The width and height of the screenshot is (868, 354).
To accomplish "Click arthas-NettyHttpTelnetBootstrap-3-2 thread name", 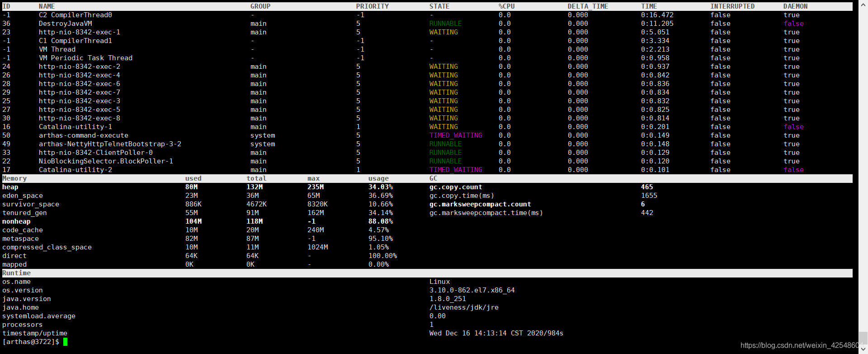I will click(x=110, y=144).
